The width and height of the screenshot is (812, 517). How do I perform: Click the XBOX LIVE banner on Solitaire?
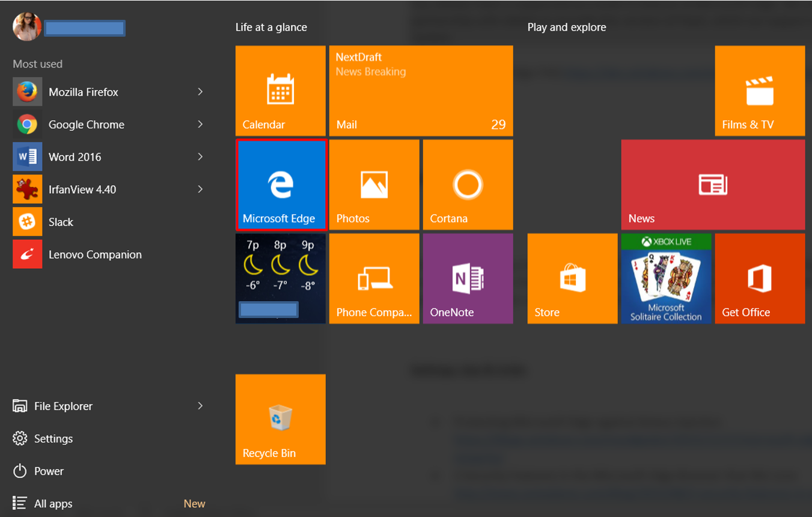click(666, 242)
